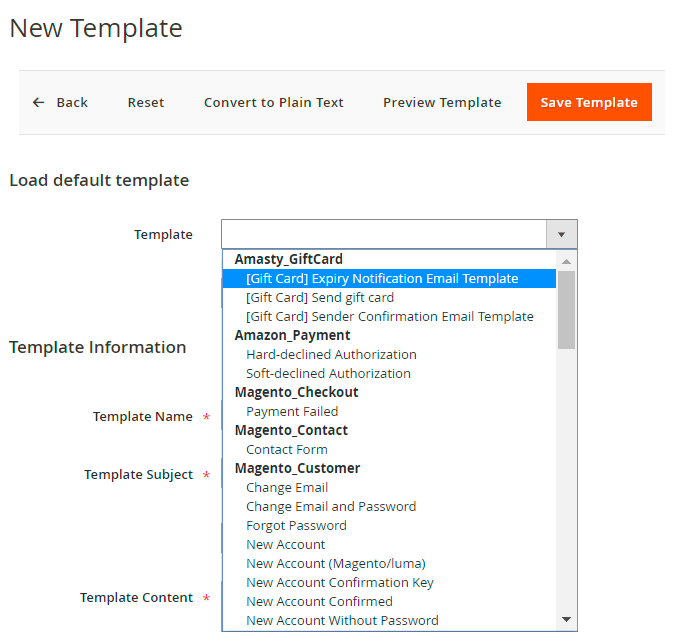
Task: Click the Reset button
Action: click(146, 102)
